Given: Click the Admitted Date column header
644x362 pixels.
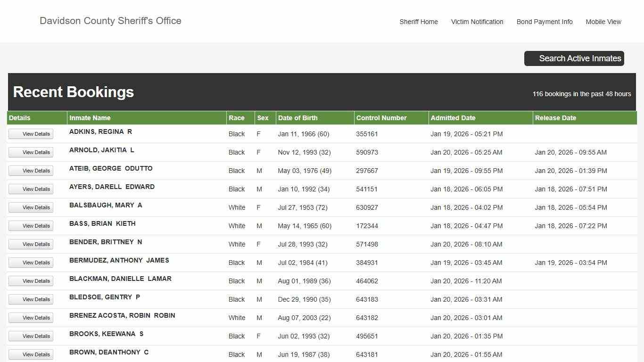Looking at the screenshot, I should point(453,118).
